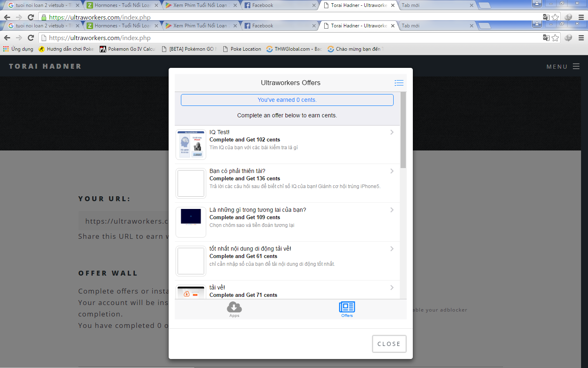588x368 pixels.
Task: Click the "You've earned 0 cents." banner
Action: (287, 100)
